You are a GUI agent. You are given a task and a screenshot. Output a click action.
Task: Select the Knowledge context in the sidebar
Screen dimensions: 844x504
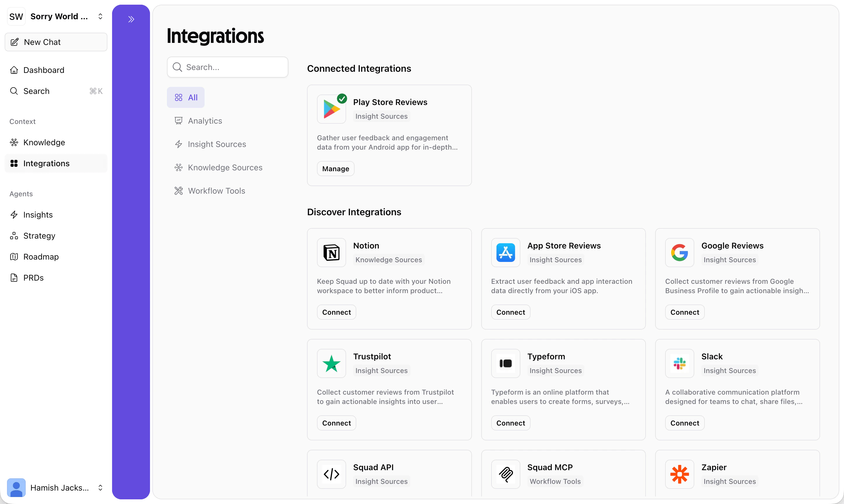pyautogui.click(x=44, y=142)
